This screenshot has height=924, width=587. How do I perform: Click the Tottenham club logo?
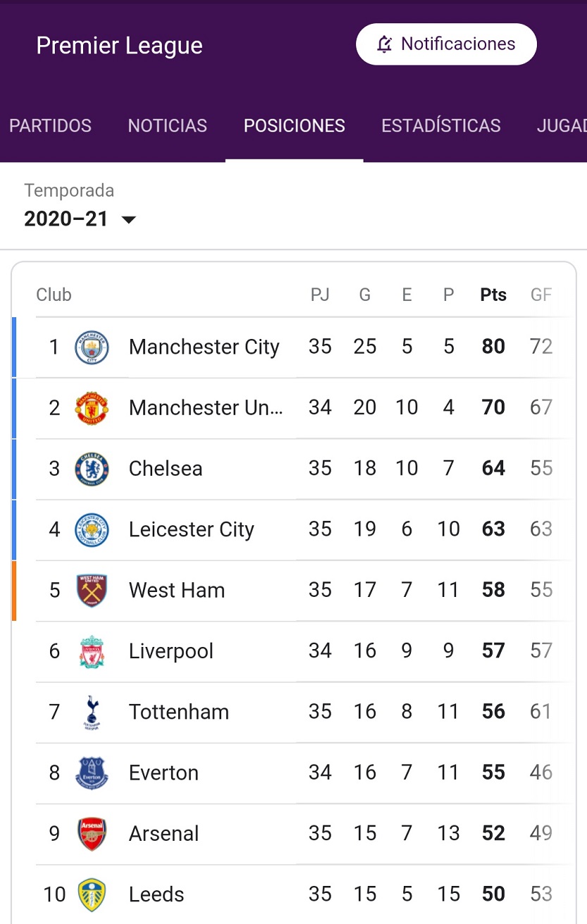[92, 712]
